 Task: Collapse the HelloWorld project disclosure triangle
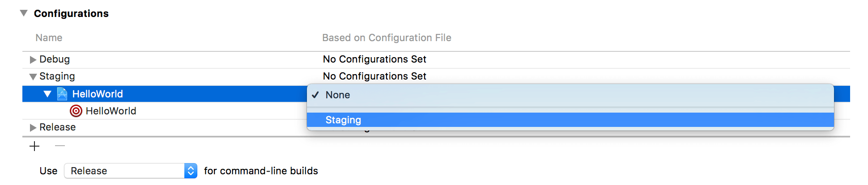[x=47, y=94]
